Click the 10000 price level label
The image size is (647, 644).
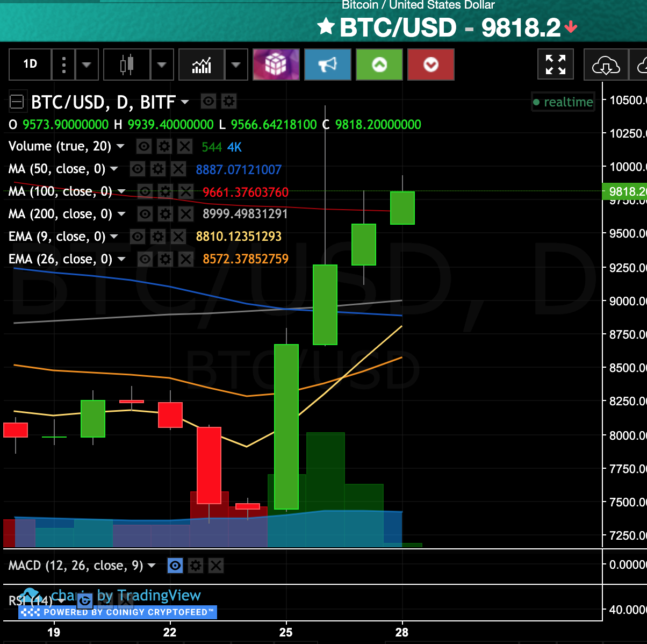[628, 167]
